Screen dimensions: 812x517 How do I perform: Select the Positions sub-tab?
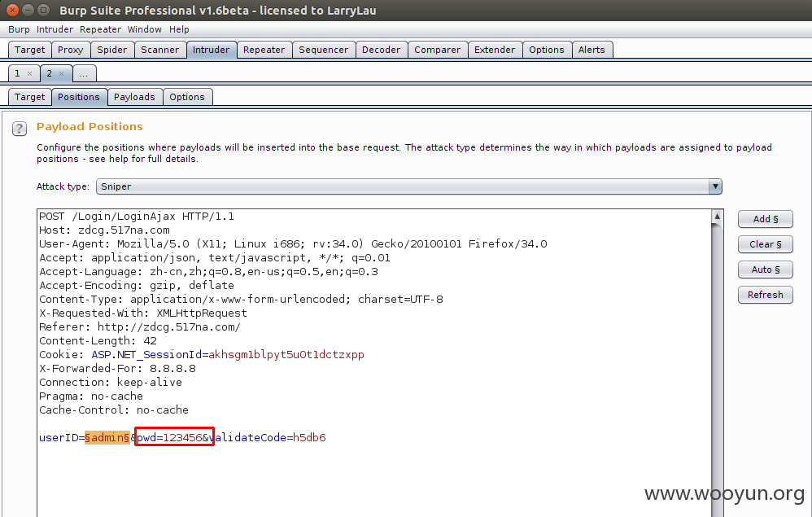point(79,97)
